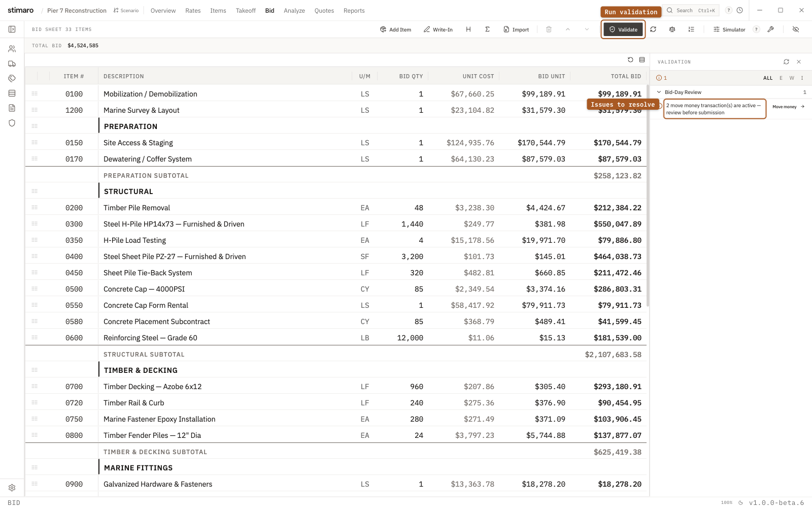This screenshot has height=508, width=812.
Task: Click the BID UNIT column header
Action: pyautogui.click(x=551, y=76)
